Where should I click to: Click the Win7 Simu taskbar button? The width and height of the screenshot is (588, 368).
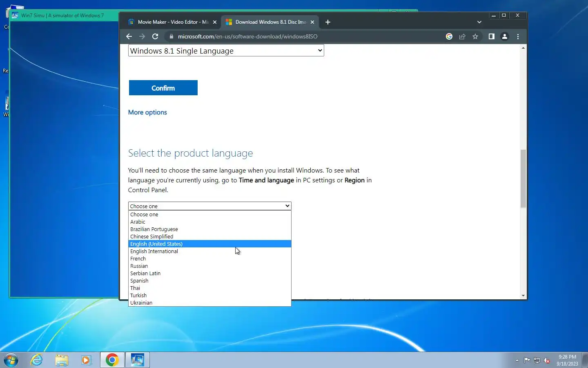click(x=137, y=360)
